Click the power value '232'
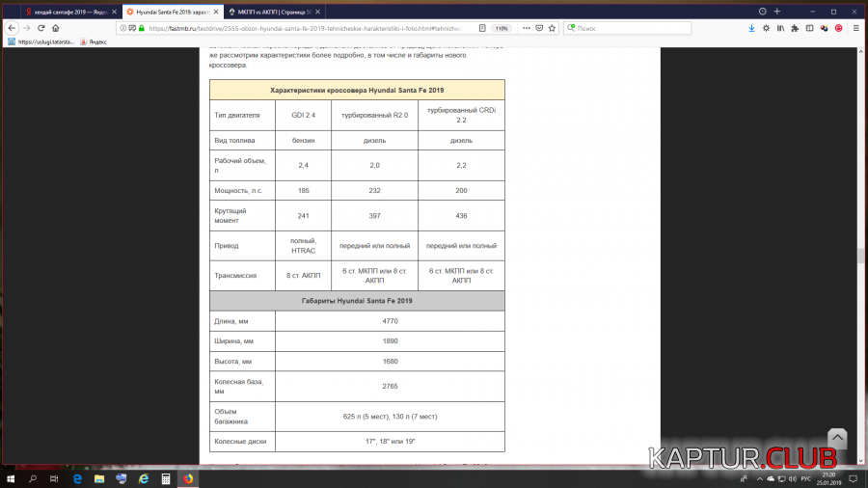This screenshot has height=488, width=868. pyautogui.click(x=375, y=190)
